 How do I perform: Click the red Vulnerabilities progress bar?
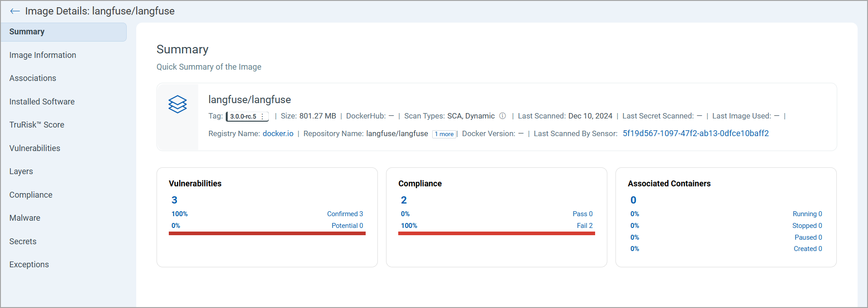[x=267, y=233]
